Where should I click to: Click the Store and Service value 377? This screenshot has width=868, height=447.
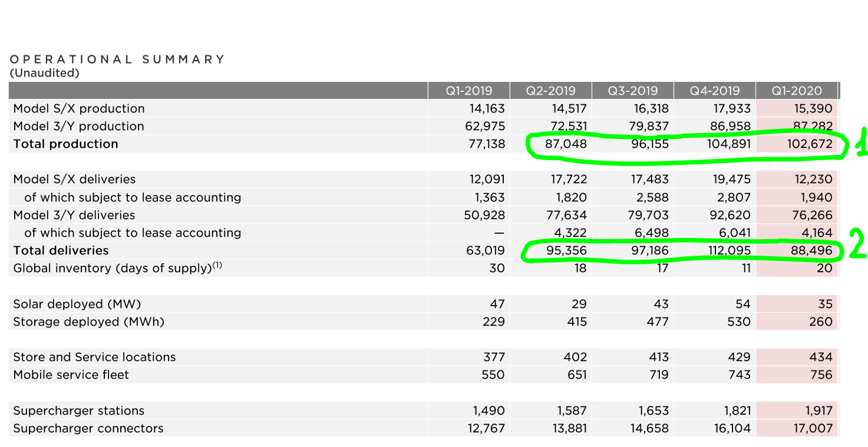pos(494,357)
